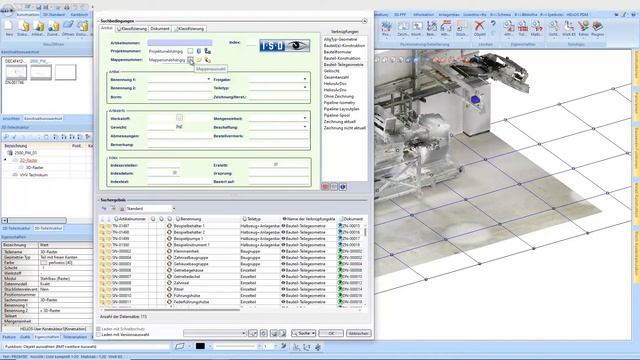This screenshot has height=360, width=640.
Task: Click the black color swatch in bottom toolbar
Action: click(200, 346)
